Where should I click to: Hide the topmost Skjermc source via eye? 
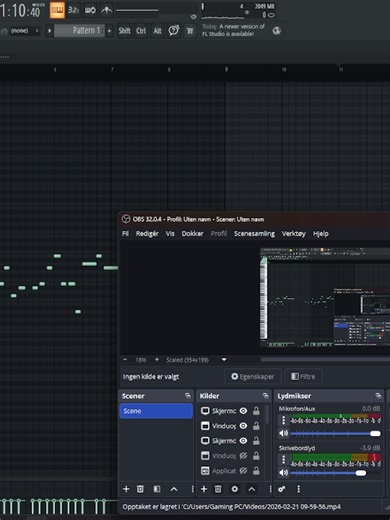pos(243,411)
